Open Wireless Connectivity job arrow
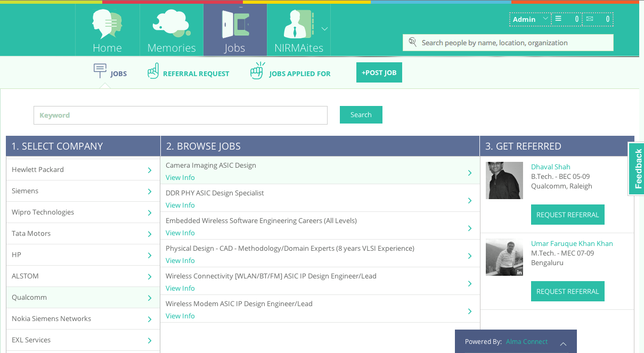644x353 pixels. click(470, 284)
